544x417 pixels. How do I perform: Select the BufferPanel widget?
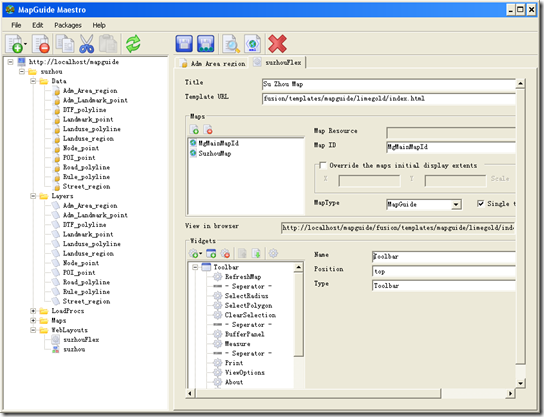[x=244, y=334]
